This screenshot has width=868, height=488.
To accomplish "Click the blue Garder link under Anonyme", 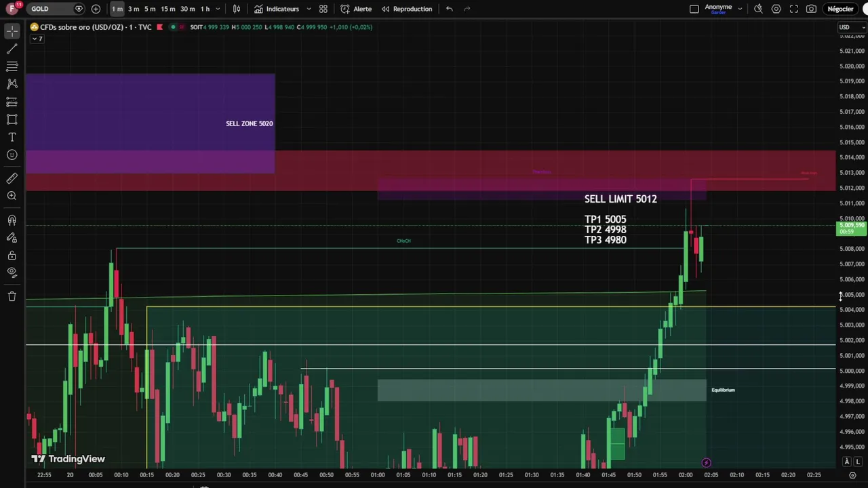I will (x=718, y=13).
